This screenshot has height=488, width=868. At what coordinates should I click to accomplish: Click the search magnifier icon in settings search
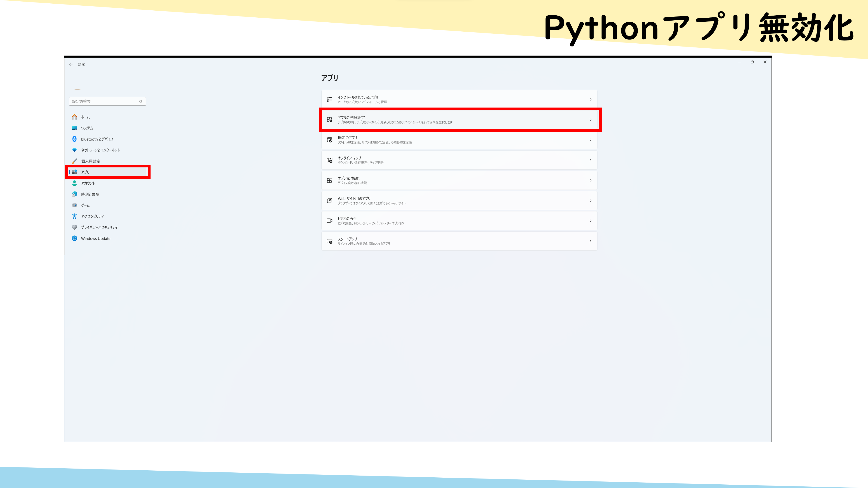coord(141,101)
